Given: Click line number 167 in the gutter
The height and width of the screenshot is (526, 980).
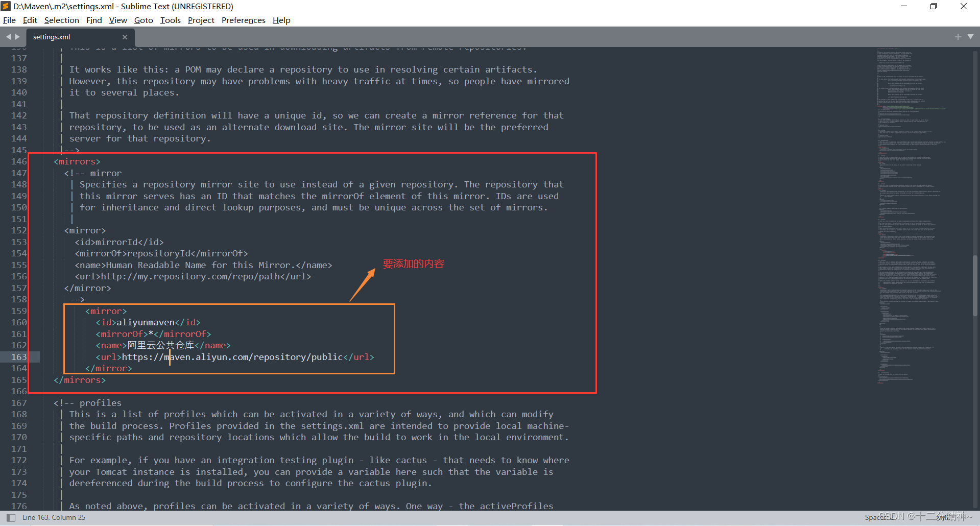Looking at the screenshot, I should coord(19,403).
